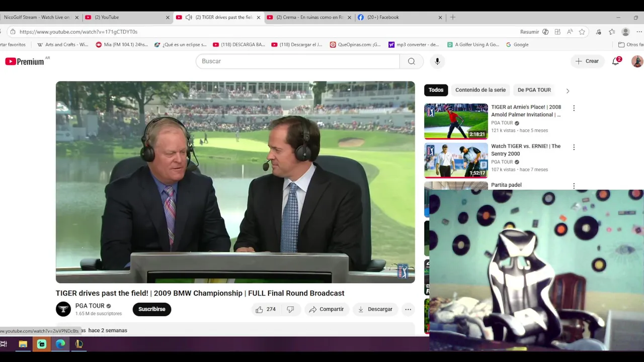Open the media control toolbar icon

598,32
